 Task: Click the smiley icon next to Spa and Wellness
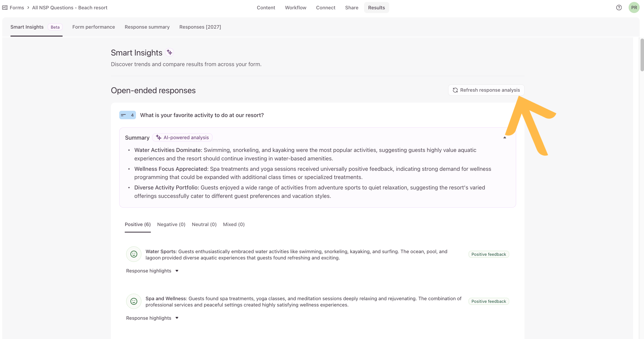(x=134, y=301)
